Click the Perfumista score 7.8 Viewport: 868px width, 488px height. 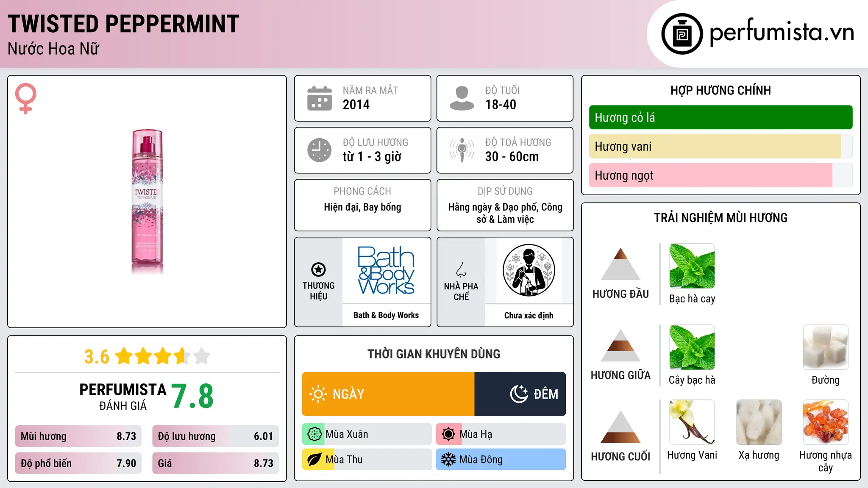[192, 396]
